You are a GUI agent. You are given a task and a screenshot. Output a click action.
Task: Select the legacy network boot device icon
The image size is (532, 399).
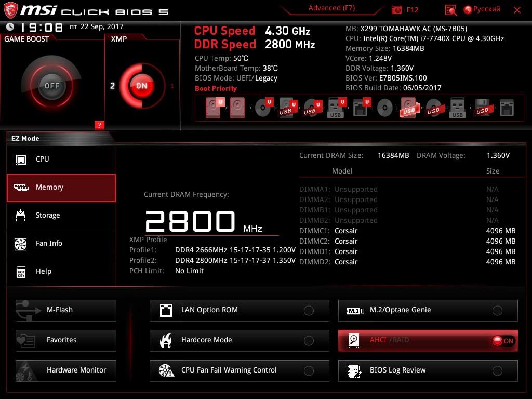tap(507, 108)
